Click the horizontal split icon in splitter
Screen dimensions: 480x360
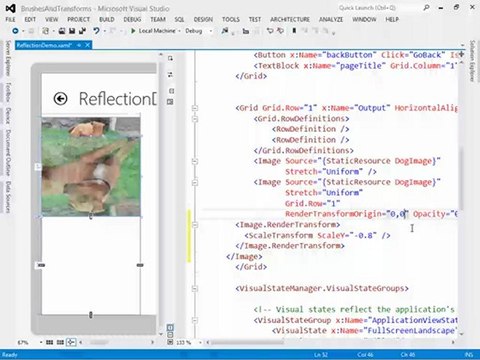(x=170, y=102)
